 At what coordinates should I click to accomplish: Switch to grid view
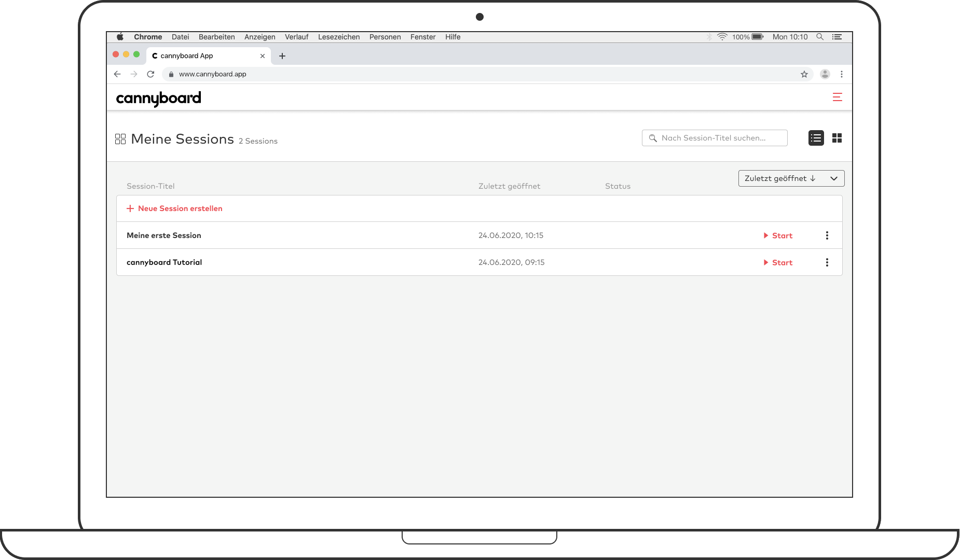[x=836, y=138]
